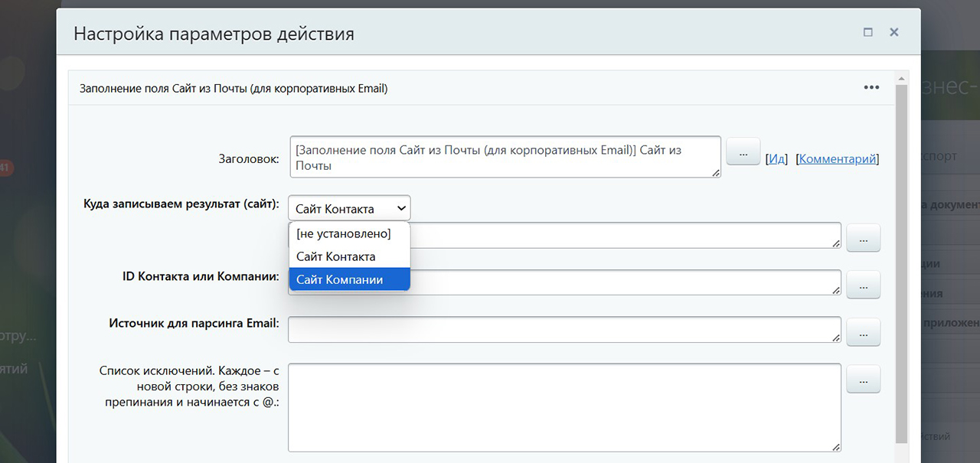Click into ID Контакта или Компании field
980x463 pixels.
(x=612, y=282)
